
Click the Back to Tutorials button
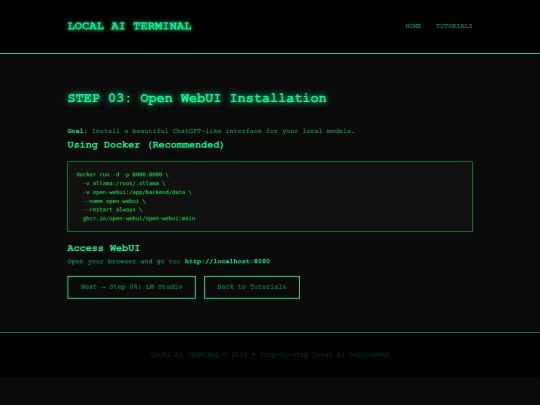coord(252,287)
